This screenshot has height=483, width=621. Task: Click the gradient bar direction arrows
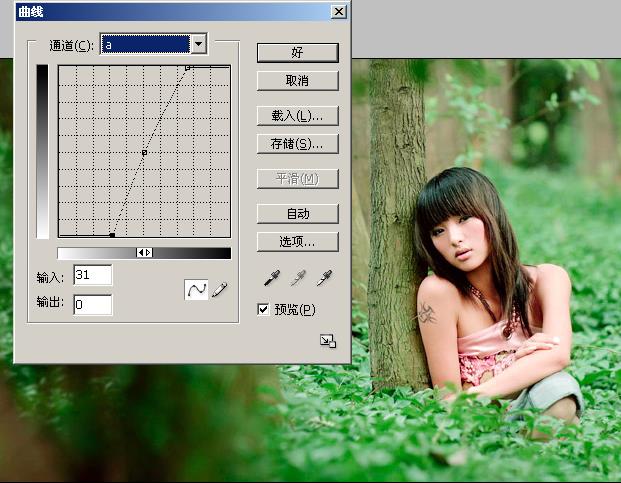pyautogui.click(x=144, y=253)
